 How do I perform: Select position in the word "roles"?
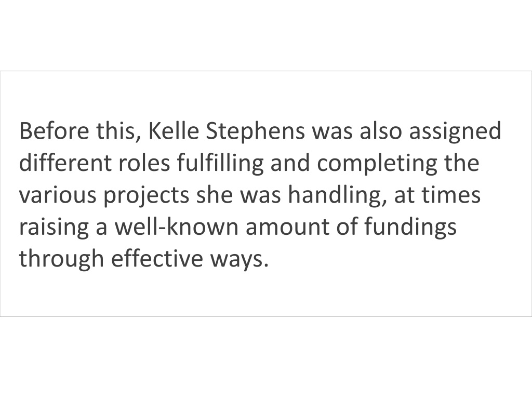(144, 163)
